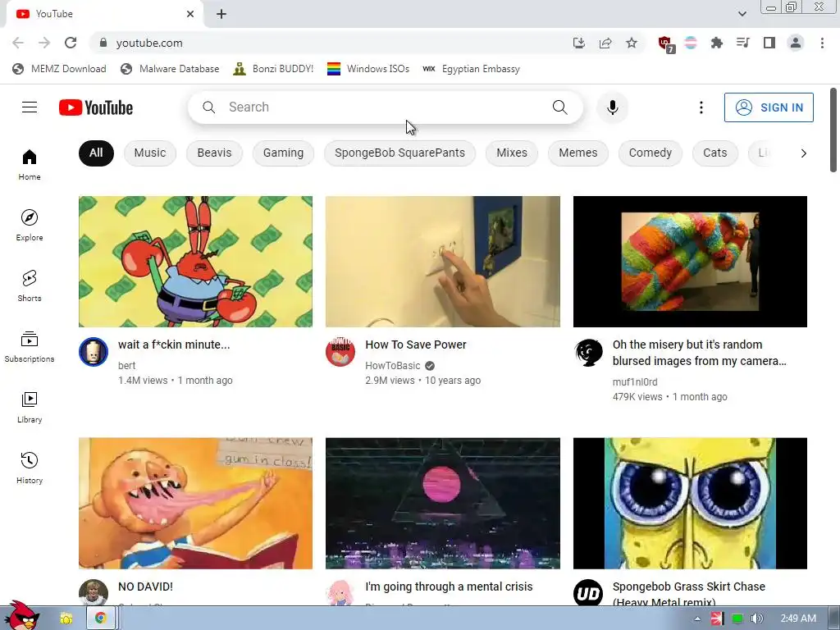This screenshot has height=630, width=840.
Task: Go to Home in sidebar
Action: 30,164
